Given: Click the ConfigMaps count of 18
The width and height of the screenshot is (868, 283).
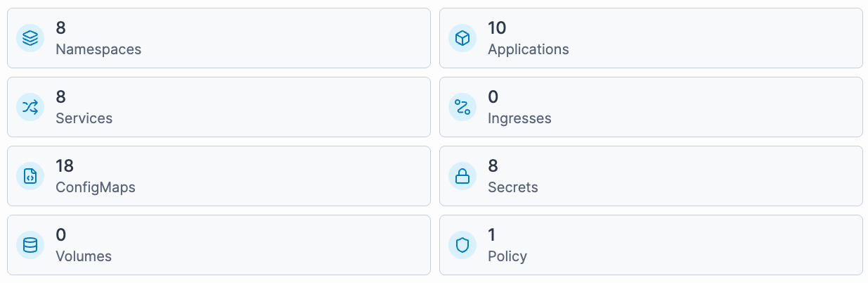Looking at the screenshot, I should tap(65, 166).
